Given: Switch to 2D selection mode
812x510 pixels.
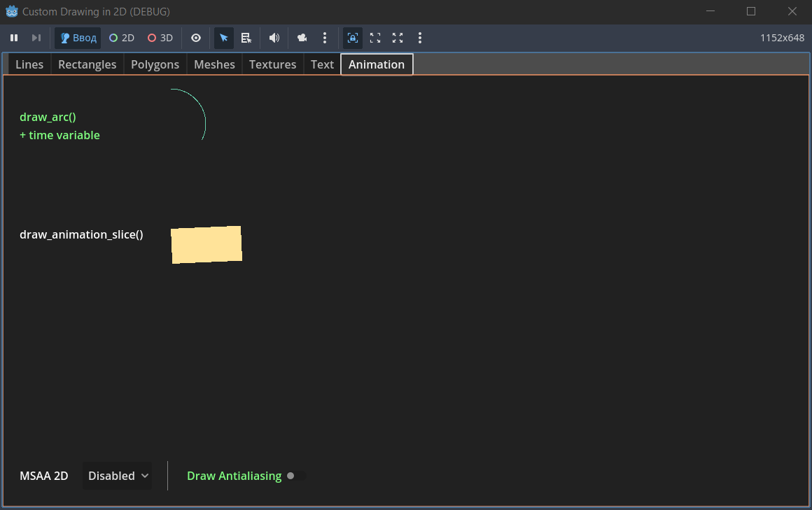Looking at the screenshot, I should pos(122,38).
